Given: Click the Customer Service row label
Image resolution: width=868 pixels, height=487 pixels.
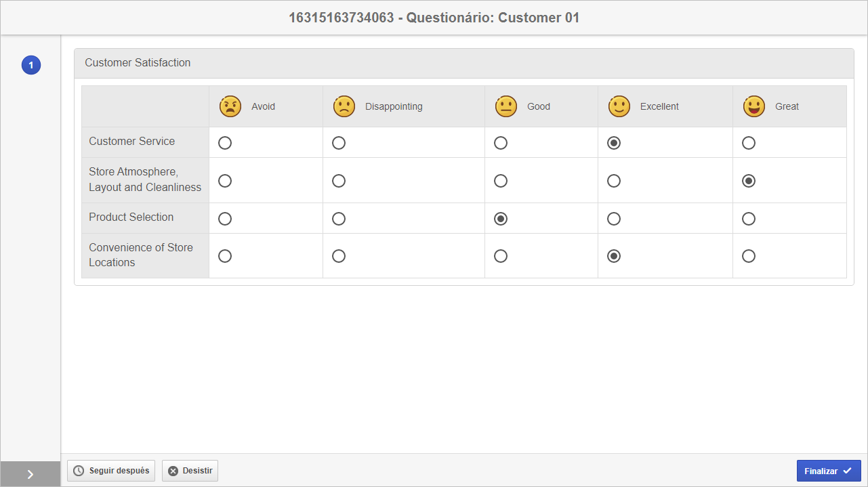Looking at the screenshot, I should click(132, 142).
